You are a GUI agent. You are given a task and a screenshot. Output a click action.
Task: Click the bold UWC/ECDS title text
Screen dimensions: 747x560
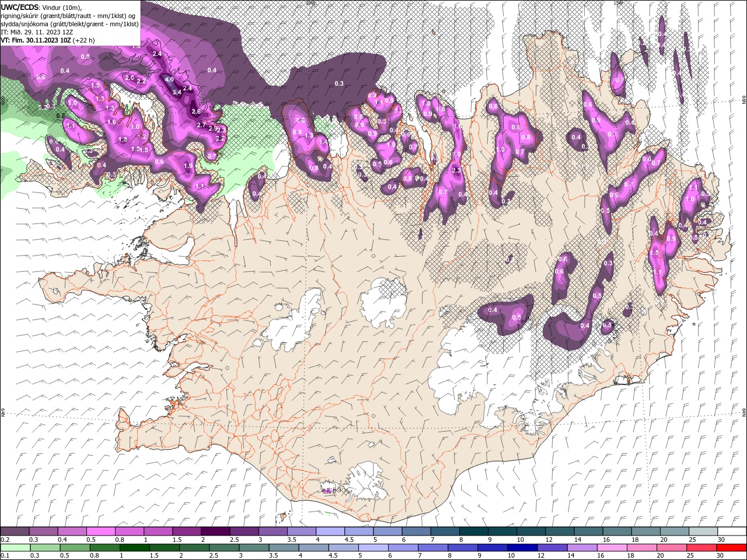click(20, 7)
